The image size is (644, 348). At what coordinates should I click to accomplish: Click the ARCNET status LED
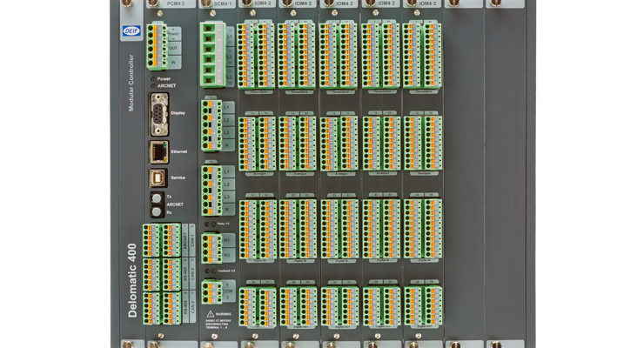coord(153,86)
